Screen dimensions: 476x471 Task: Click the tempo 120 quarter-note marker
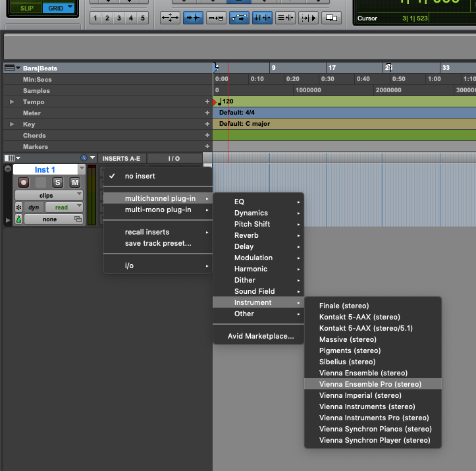226,101
